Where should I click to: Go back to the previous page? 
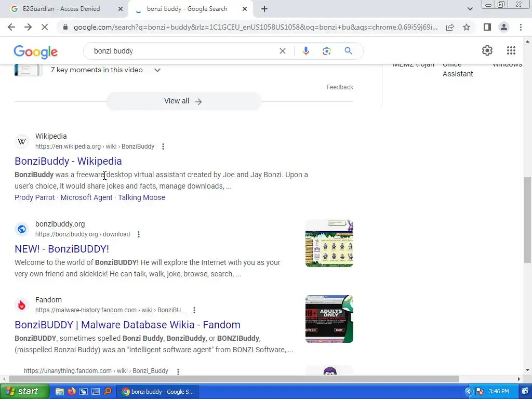point(11,27)
